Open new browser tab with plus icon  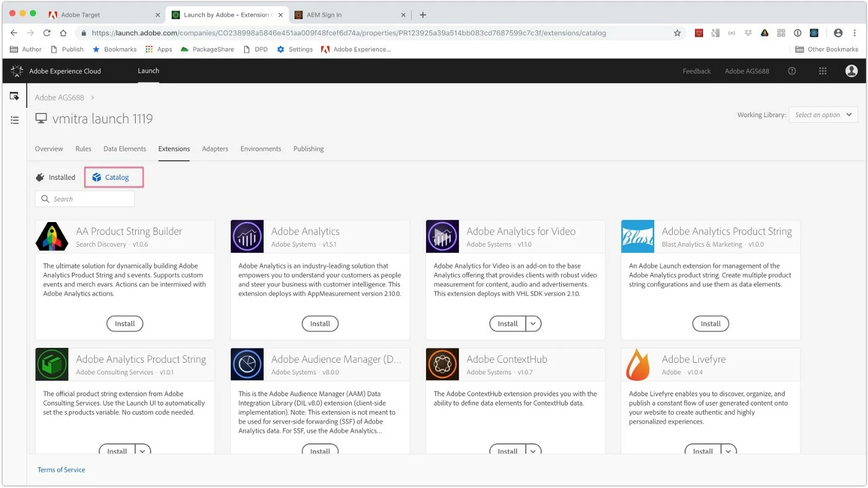pos(423,15)
